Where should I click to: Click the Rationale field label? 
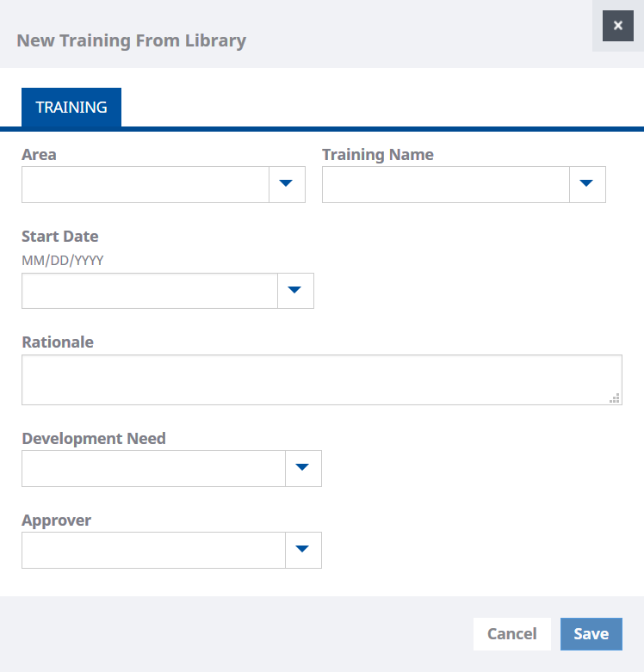pos(58,342)
